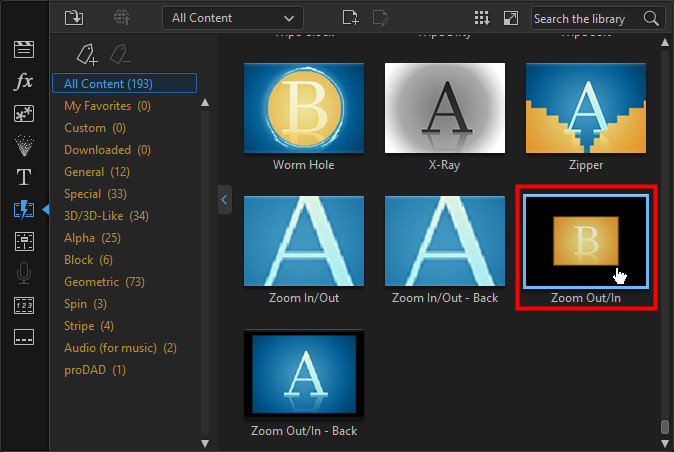The width and height of the screenshot is (674, 452).
Task: Click the tag list scroll down arrow
Action: [205, 443]
